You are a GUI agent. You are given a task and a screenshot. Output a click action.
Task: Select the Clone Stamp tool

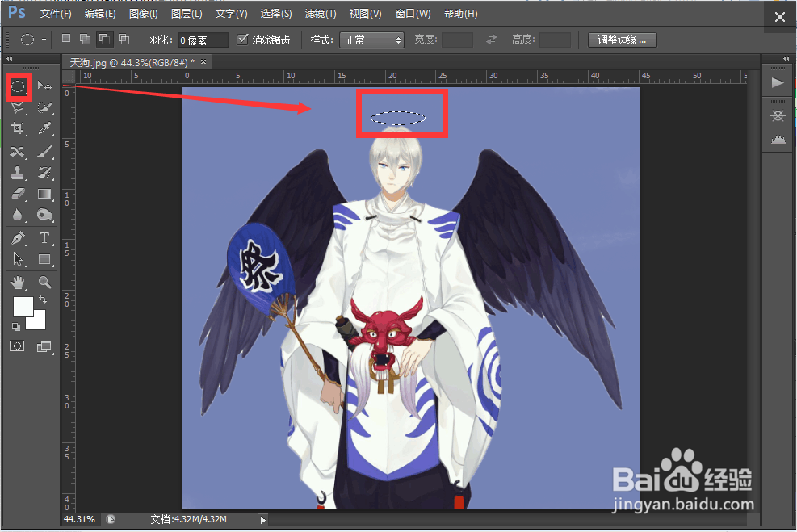19,173
